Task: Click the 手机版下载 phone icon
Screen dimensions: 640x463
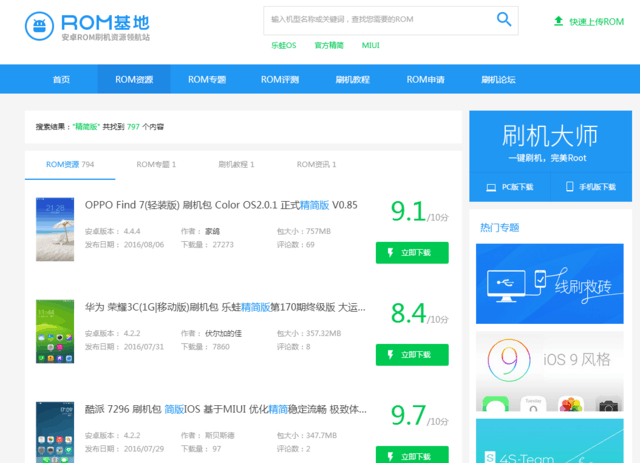Action: pyautogui.click(x=570, y=187)
